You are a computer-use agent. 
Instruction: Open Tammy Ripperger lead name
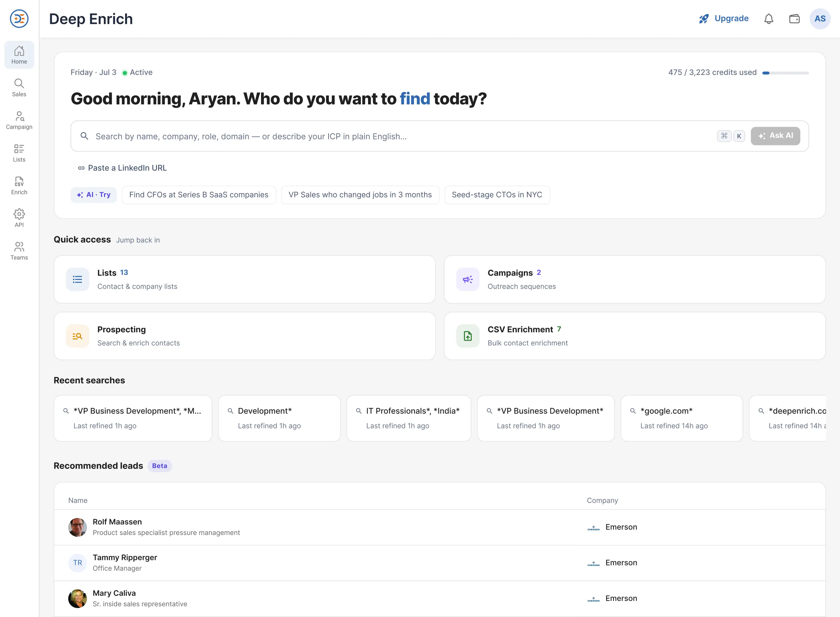tap(125, 558)
